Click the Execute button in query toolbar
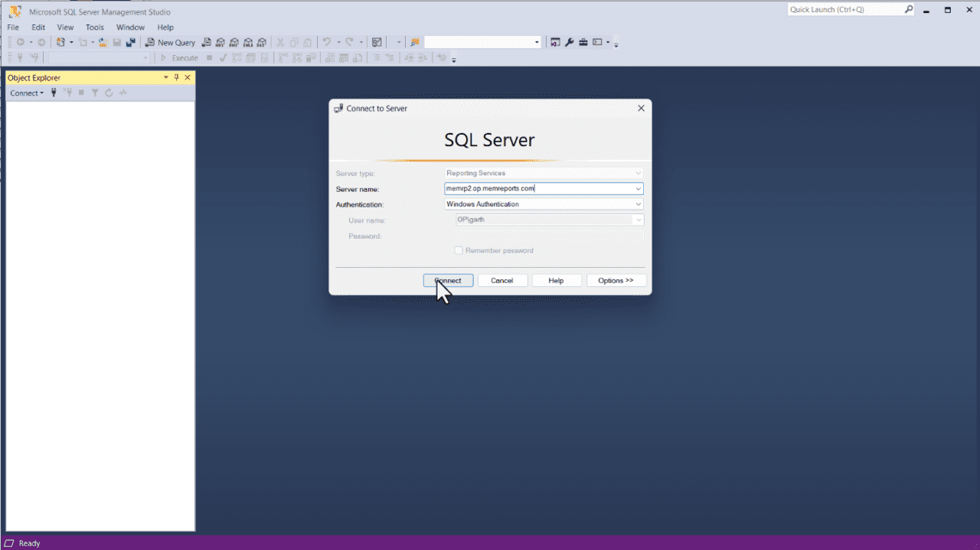The width and height of the screenshot is (980, 550). tap(178, 58)
